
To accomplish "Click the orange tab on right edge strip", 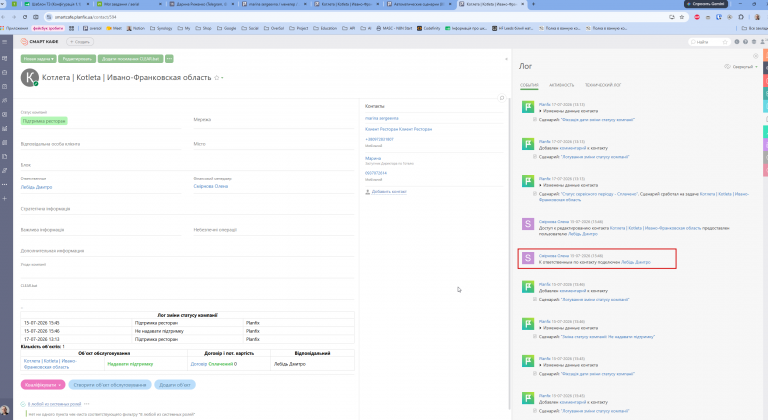I will pyautogui.click(x=766, y=55).
